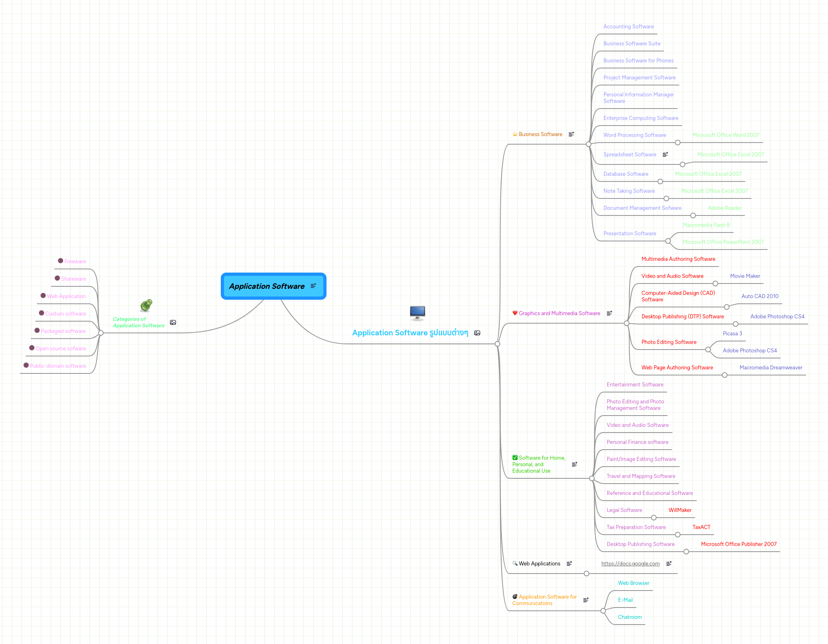The image size is (828, 644).
Task: Select Travel and Mapping Software topic
Action: [x=641, y=476]
